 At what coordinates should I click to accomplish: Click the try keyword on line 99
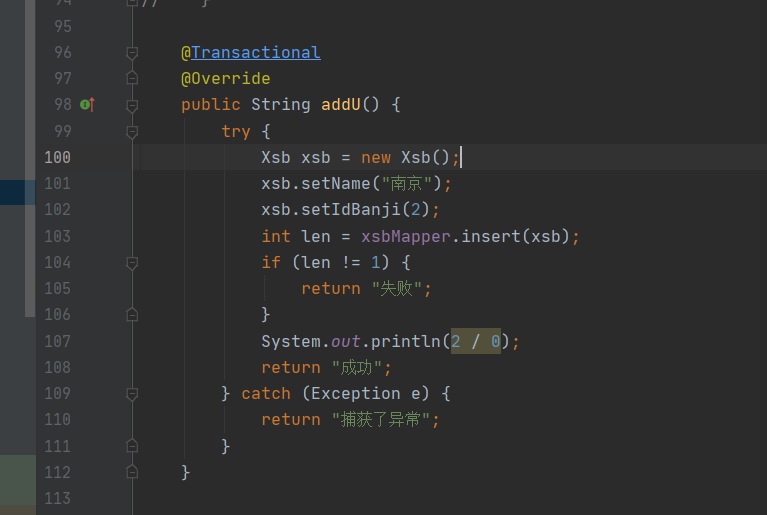click(236, 131)
